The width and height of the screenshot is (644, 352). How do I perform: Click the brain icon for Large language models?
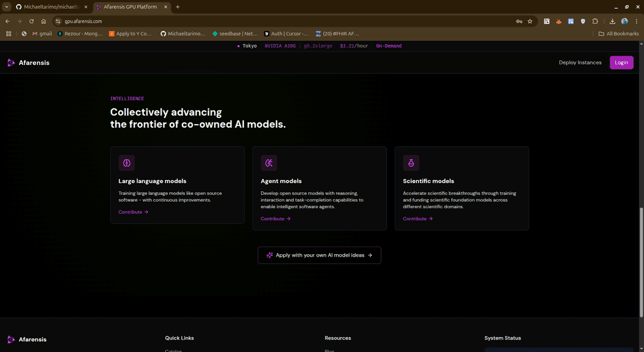click(126, 163)
